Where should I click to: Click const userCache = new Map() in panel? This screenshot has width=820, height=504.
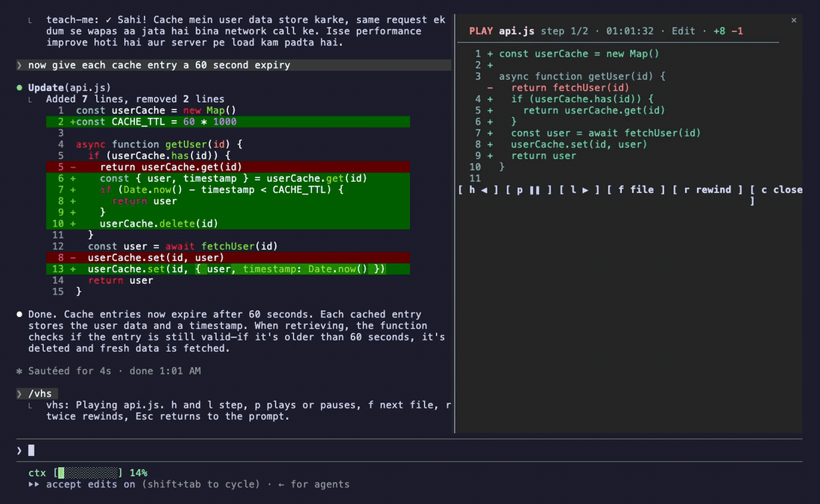579,54
